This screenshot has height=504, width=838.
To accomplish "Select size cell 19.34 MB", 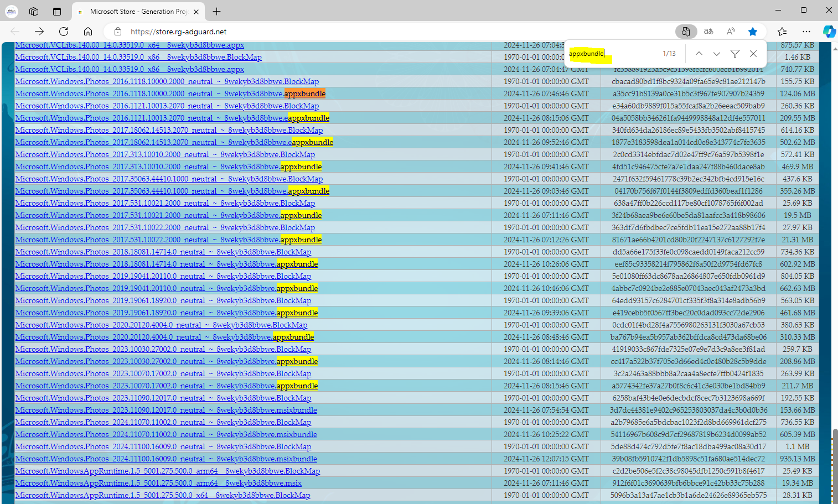I will (x=798, y=483).
